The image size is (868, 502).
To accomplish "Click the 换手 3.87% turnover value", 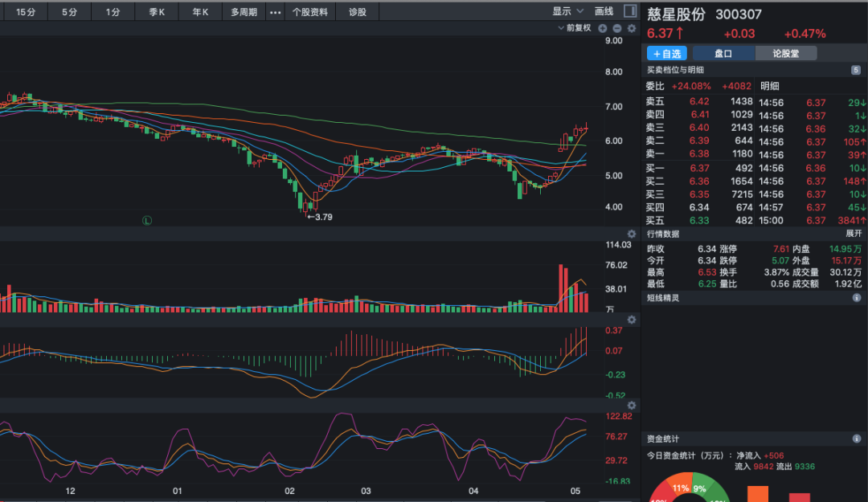I will pos(776,272).
